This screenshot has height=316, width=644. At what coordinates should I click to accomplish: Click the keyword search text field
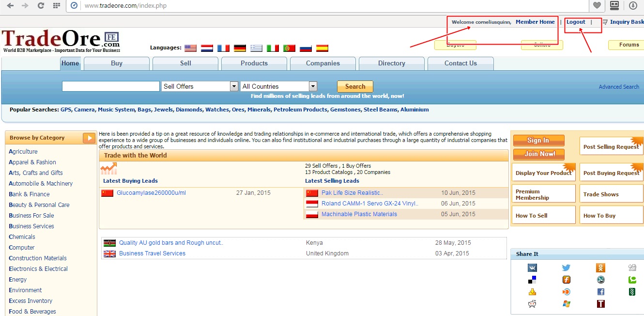pos(111,86)
